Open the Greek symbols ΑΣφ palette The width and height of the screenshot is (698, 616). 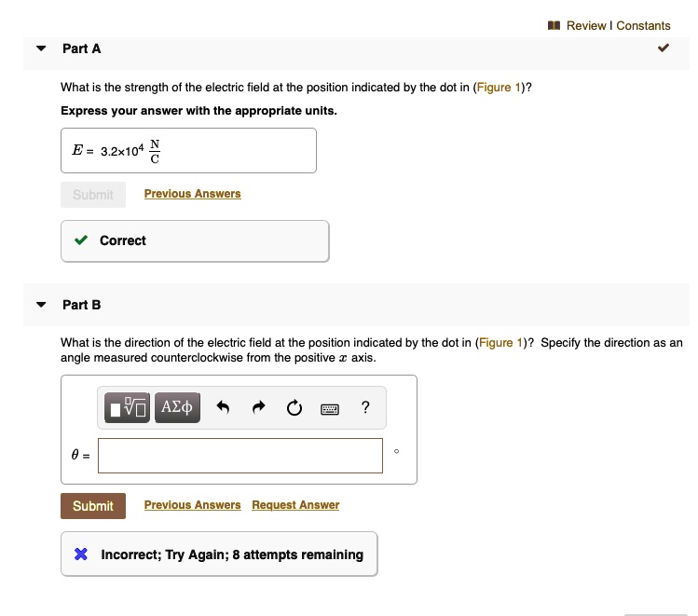click(177, 407)
